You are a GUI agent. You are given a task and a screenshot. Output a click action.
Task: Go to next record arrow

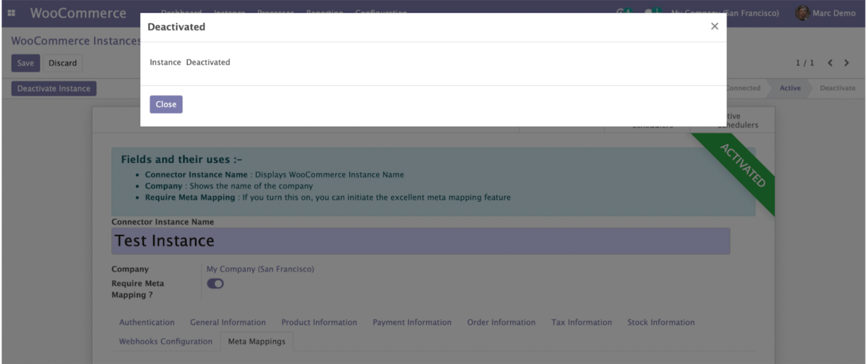click(x=846, y=63)
